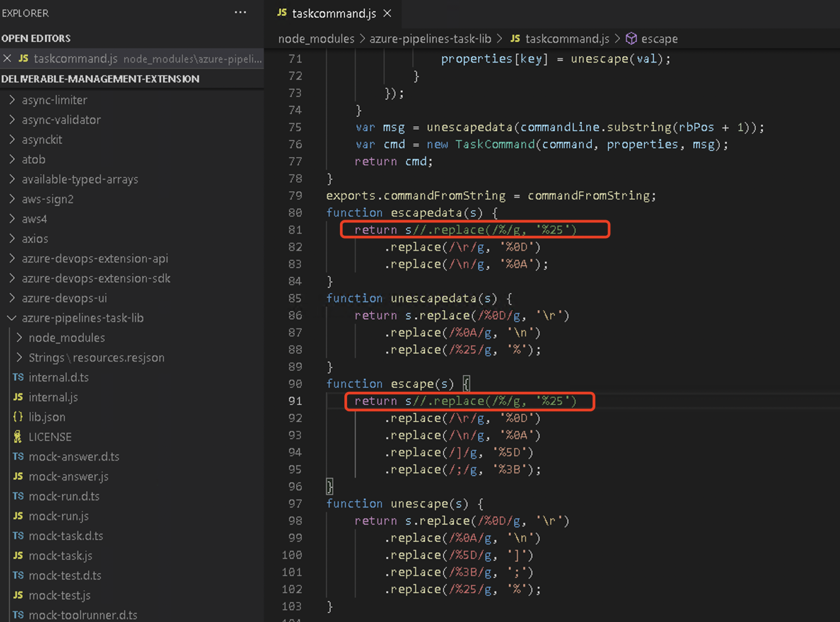Click the TaskCommand constructor on line 76
The image size is (840, 622).
click(x=495, y=144)
